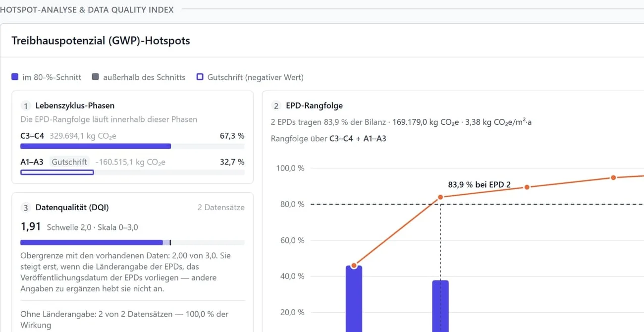Click the "Gutschrift" badge in the A1–A3 row
The width and height of the screenshot is (644, 332).
point(69,162)
